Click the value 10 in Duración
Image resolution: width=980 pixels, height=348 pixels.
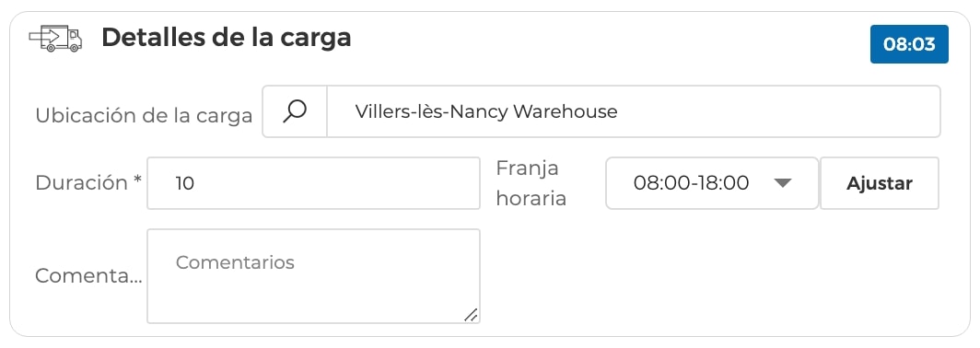click(184, 184)
